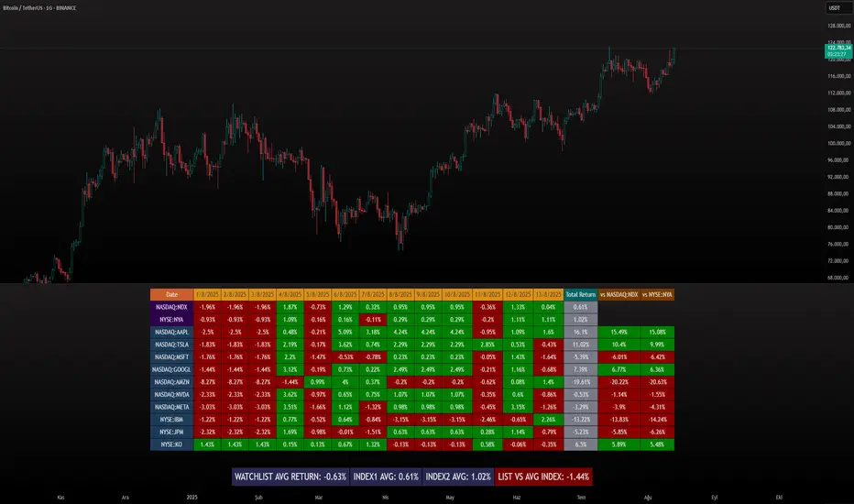
Task: Click the NASDAQ:AAPL row label
Action: (x=171, y=333)
